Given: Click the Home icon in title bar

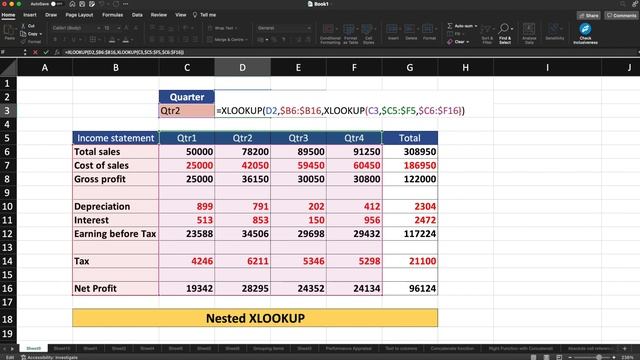Looking at the screenshot, I should 72,4.
